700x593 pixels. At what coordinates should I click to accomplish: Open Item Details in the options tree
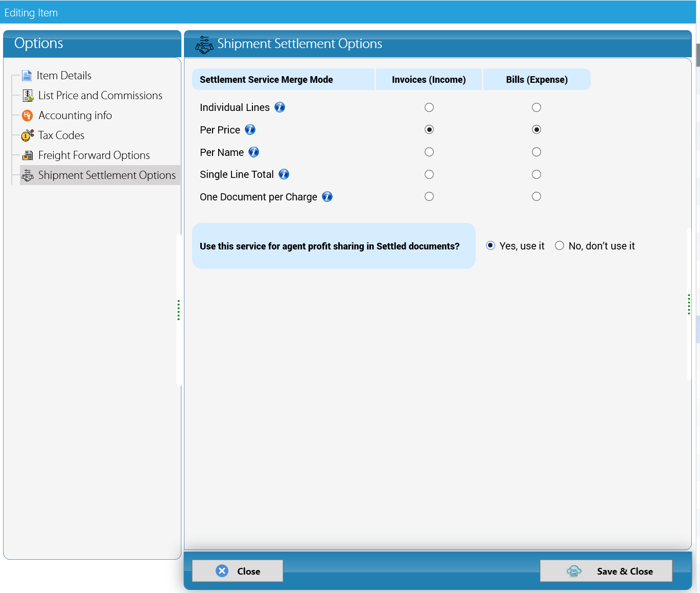[x=64, y=76]
